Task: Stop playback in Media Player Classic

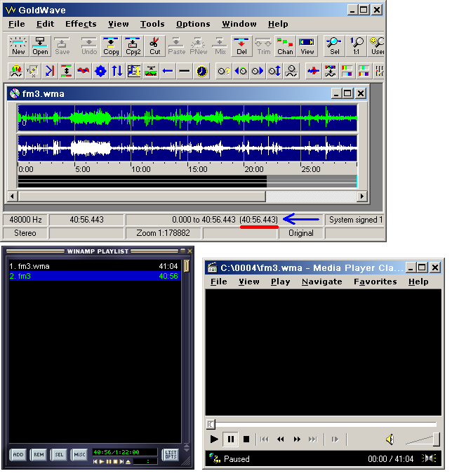Action: tap(246, 439)
